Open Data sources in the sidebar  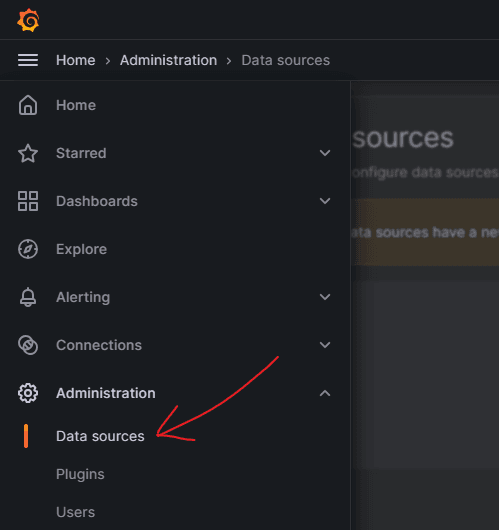coord(100,436)
